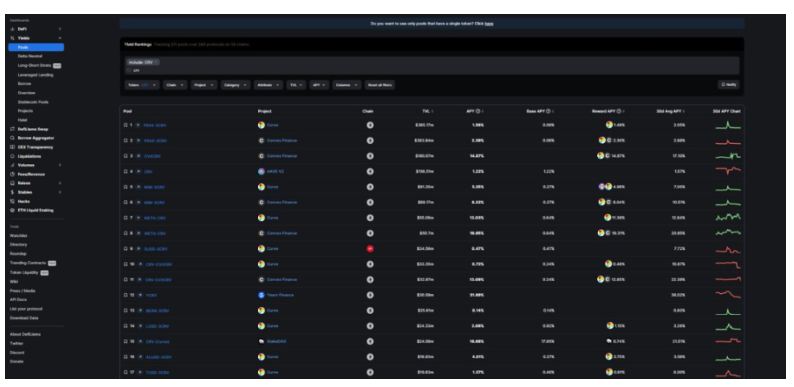Open Convex Finance project link in row 3
This screenshot has width=794, height=387.
click(x=282, y=156)
